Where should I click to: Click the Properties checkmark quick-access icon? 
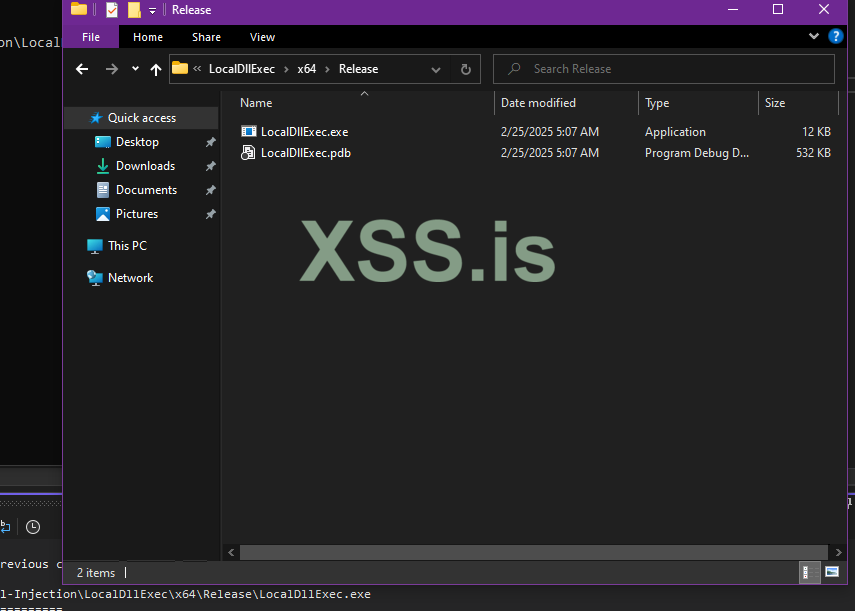click(112, 10)
